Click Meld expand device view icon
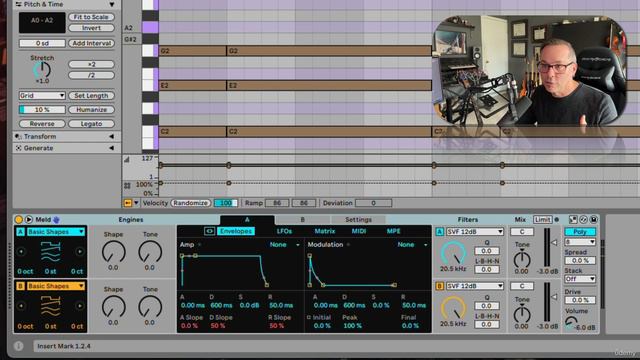The height and width of the screenshot is (360, 640). (573, 220)
